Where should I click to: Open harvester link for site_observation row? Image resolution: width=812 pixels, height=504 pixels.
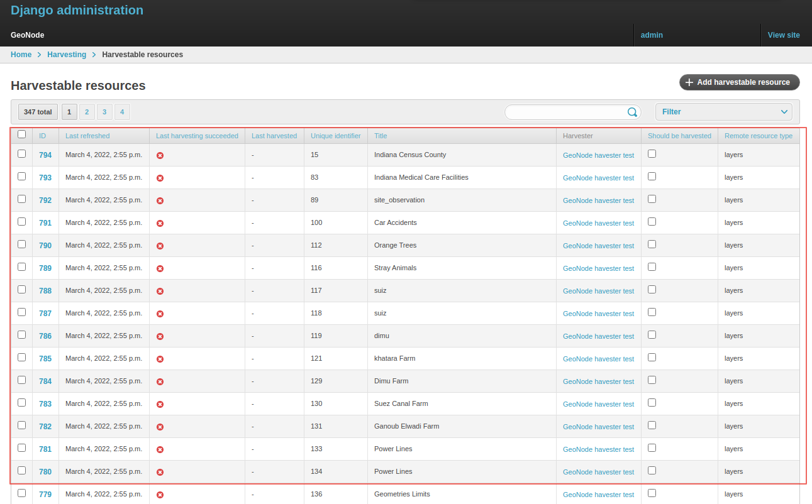[598, 200]
